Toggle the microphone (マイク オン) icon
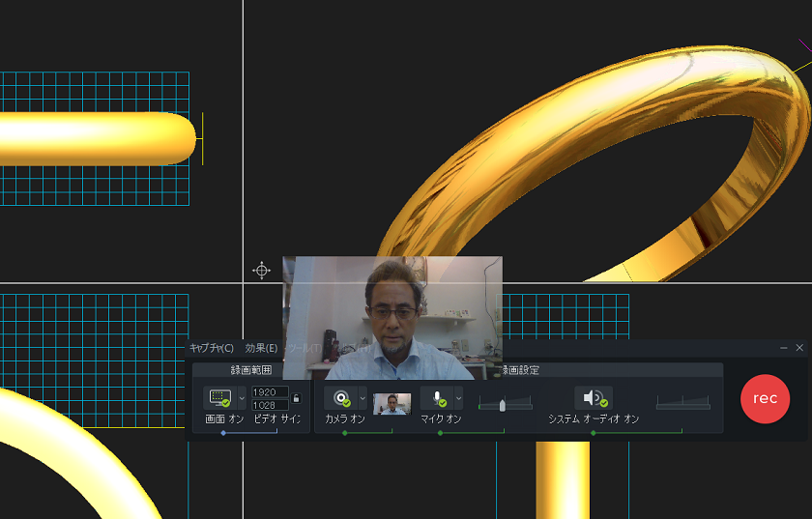The height and width of the screenshot is (519, 812). [x=437, y=398]
